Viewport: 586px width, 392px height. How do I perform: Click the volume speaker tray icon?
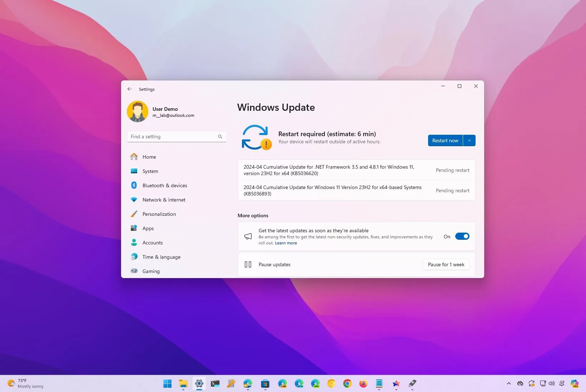pyautogui.click(x=552, y=383)
